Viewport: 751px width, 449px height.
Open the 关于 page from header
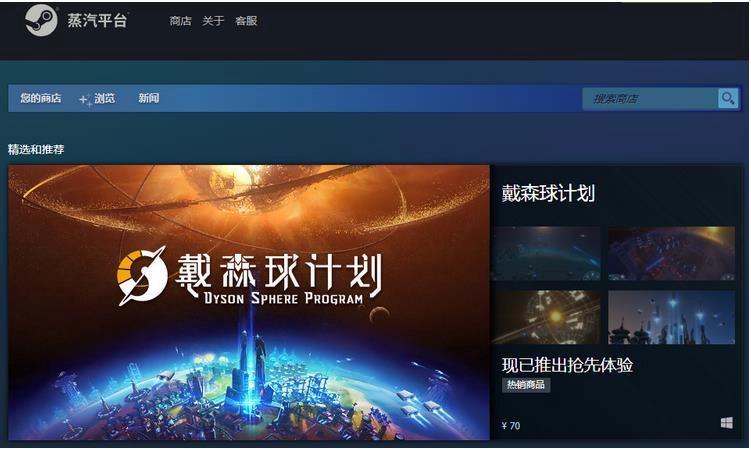point(213,21)
